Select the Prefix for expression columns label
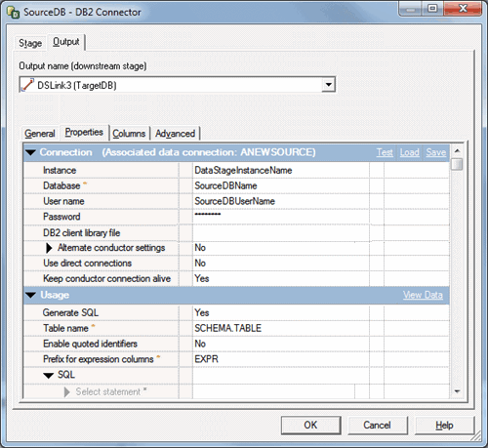 (x=99, y=359)
